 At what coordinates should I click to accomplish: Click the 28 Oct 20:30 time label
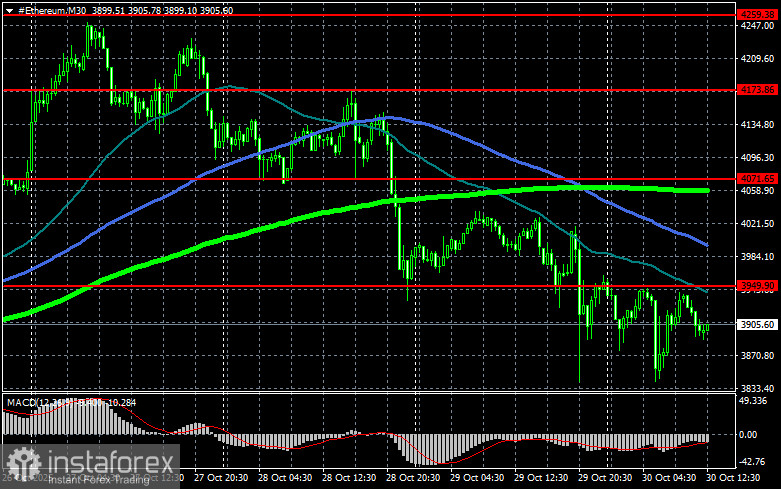click(413, 478)
